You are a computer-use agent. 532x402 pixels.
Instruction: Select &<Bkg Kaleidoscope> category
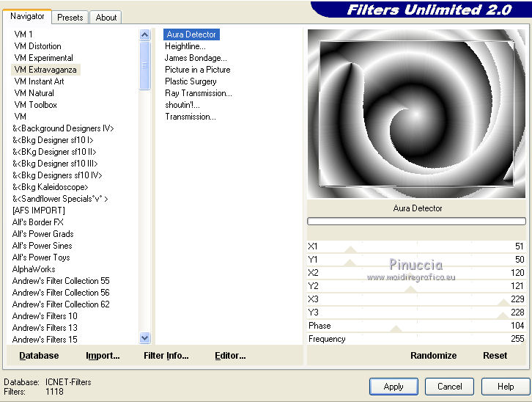pyautogui.click(x=51, y=187)
